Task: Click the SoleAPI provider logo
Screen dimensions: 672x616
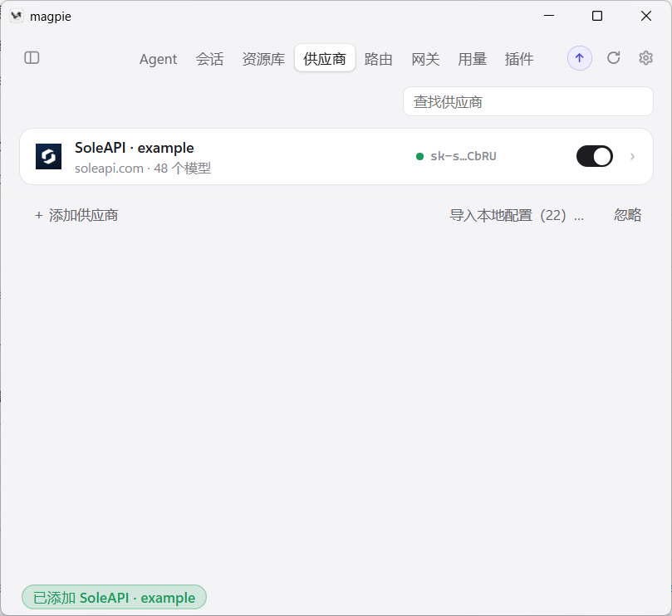Action: click(48, 156)
